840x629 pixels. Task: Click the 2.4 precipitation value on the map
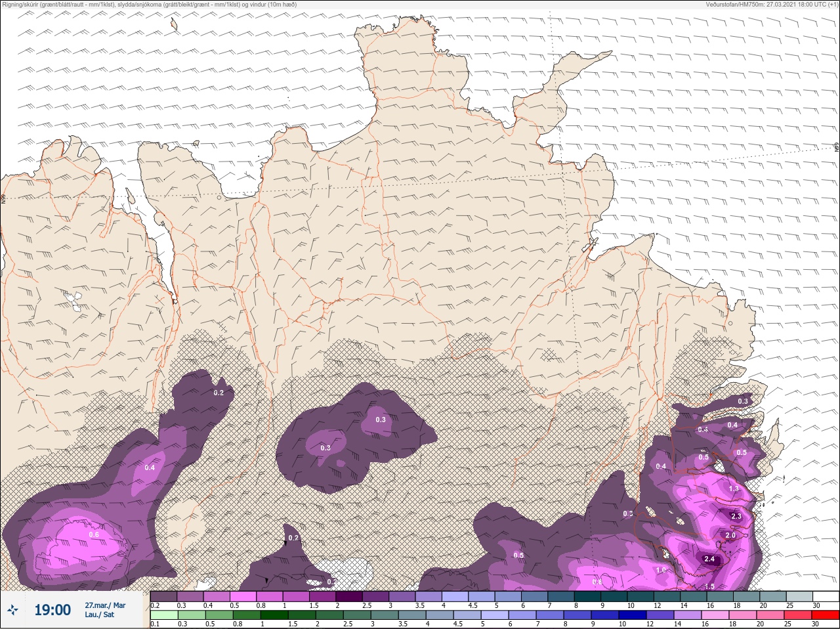709,559
